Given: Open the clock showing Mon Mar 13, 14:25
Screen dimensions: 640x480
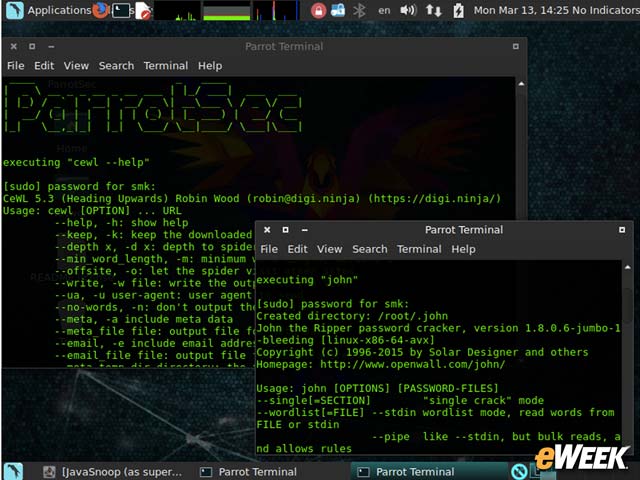Looking at the screenshot, I should (522, 10).
